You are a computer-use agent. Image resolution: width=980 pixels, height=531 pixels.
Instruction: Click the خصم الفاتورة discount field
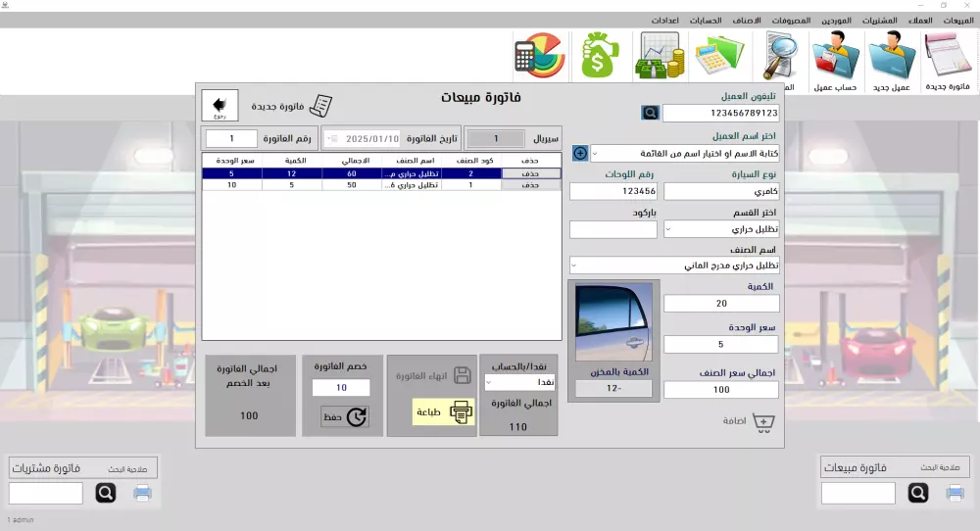coord(341,387)
